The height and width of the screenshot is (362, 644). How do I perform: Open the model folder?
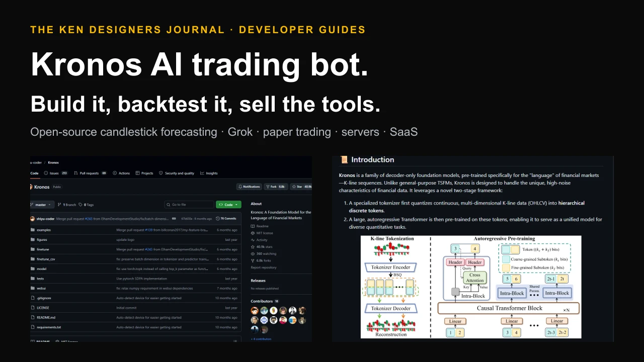point(41,269)
